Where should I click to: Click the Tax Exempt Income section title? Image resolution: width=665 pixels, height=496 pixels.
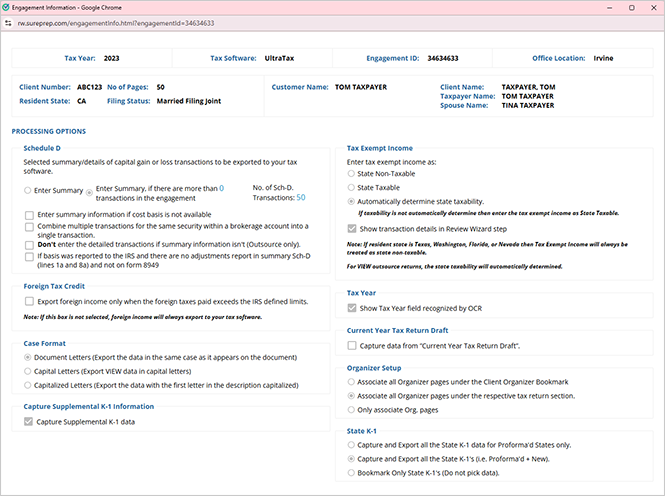coord(380,148)
